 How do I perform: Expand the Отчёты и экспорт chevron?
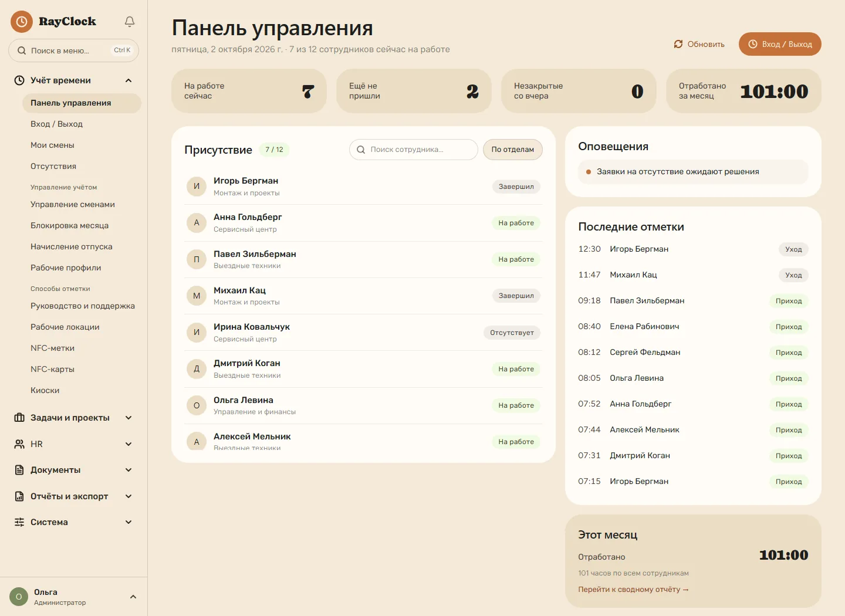coord(129,496)
